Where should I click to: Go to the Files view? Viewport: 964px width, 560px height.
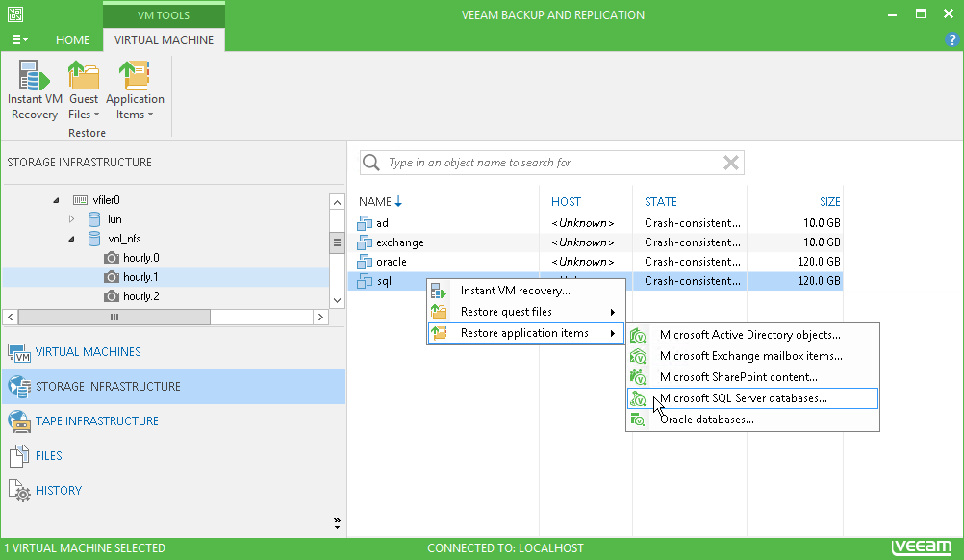tap(48, 456)
